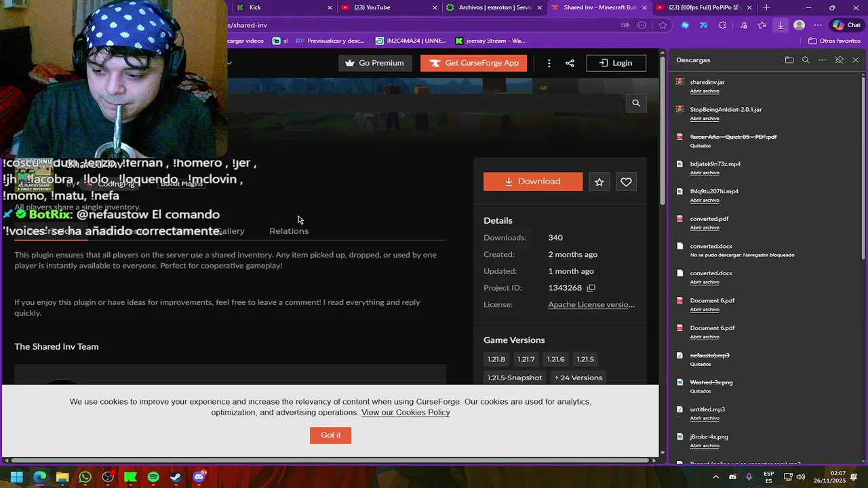Copy the Project ID with the copy icon
The height and width of the screenshot is (488, 868).
pos(591,288)
